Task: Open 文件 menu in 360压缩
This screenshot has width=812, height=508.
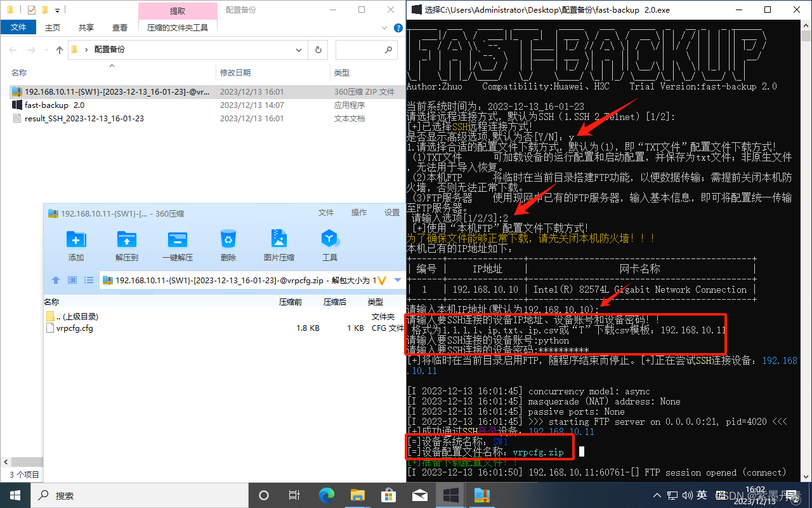Action: [x=326, y=213]
